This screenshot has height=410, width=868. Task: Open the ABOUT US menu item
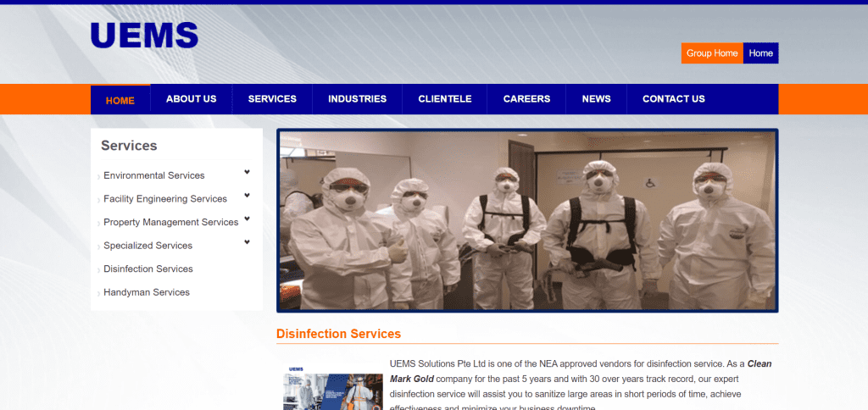pos(191,99)
